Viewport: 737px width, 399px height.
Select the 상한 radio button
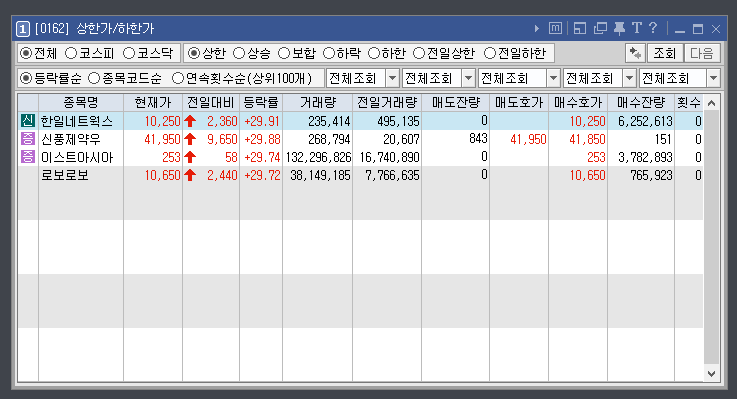(x=194, y=53)
